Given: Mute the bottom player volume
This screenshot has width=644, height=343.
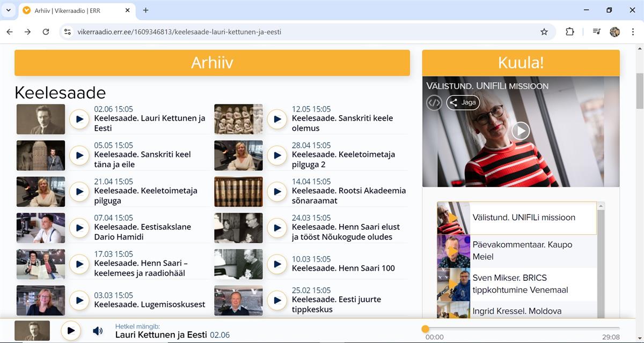Looking at the screenshot, I should point(98,331).
